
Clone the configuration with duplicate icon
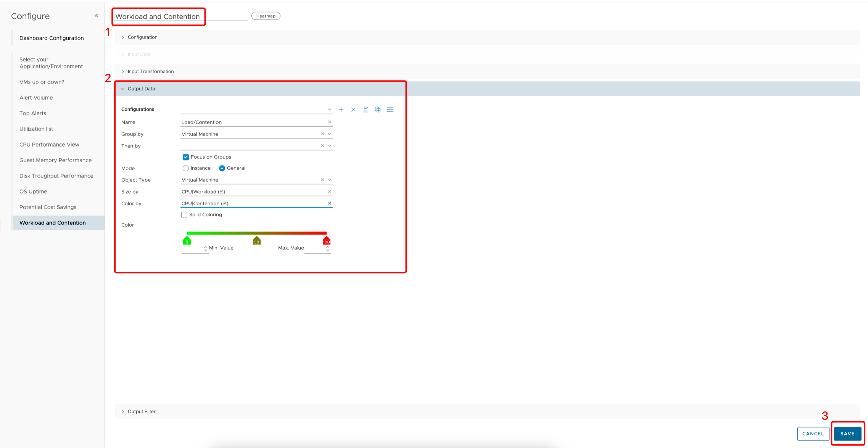377,110
